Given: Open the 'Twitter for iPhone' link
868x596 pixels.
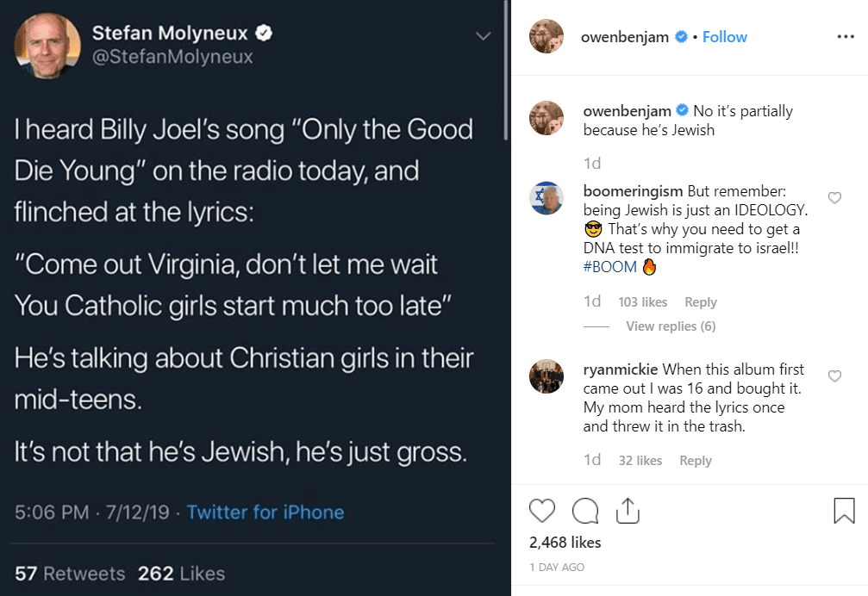Looking at the screenshot, I should coord(265,512).
